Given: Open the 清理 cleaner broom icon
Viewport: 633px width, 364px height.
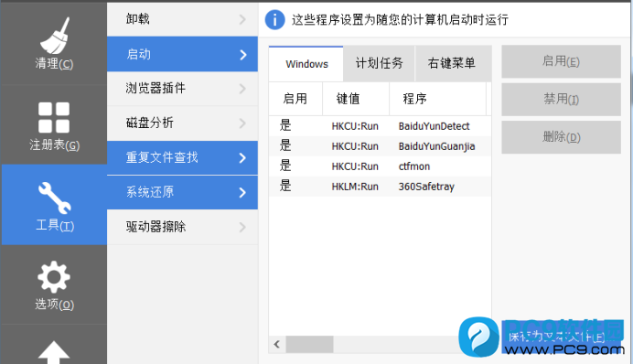Looking at the screenshot, I should coord(54,36).
